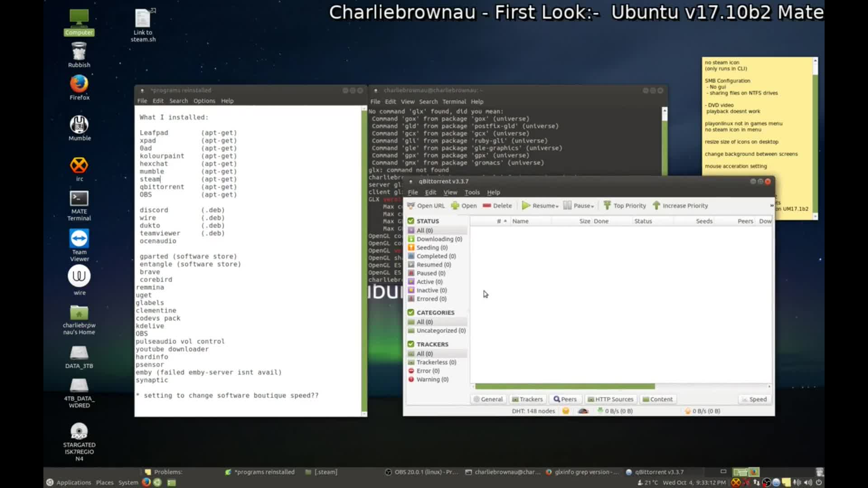Click the terminal window vertical scrollbar
Screen dimensions: 868x488
click(x=664, y=141)
